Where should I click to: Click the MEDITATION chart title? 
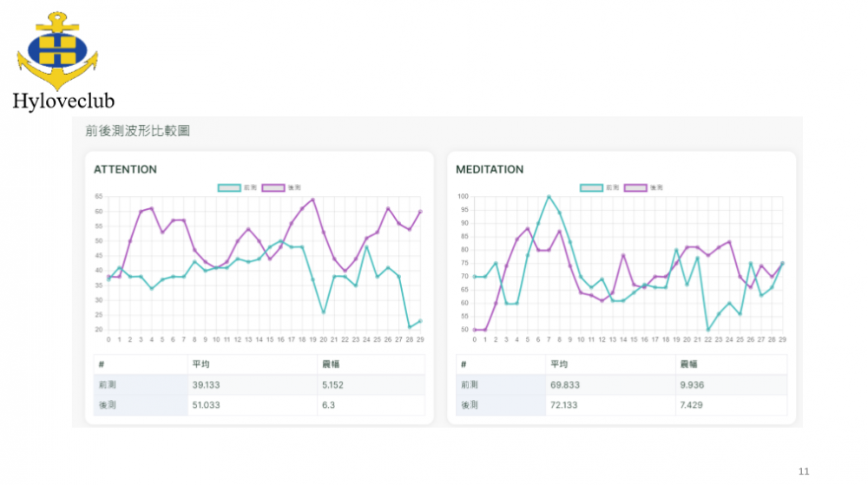490,169
